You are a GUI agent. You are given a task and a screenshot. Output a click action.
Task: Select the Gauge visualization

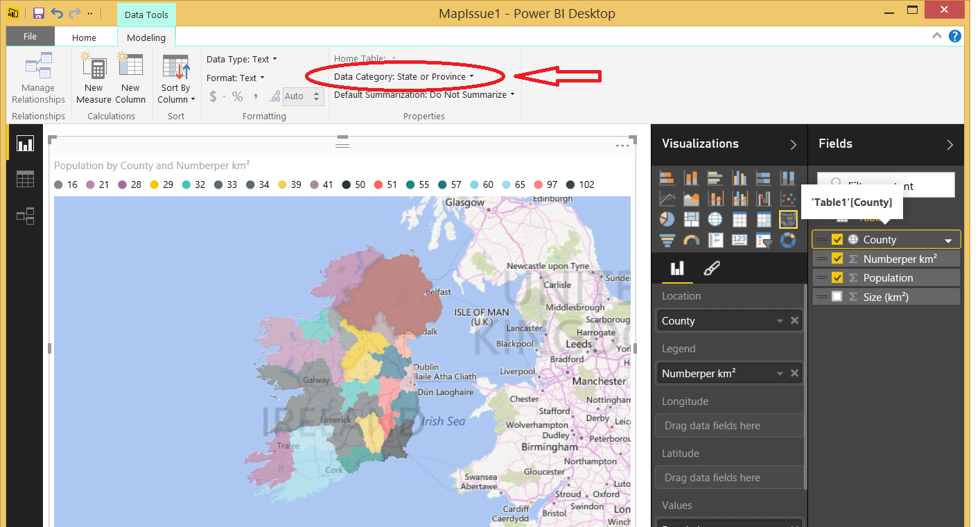691,241
